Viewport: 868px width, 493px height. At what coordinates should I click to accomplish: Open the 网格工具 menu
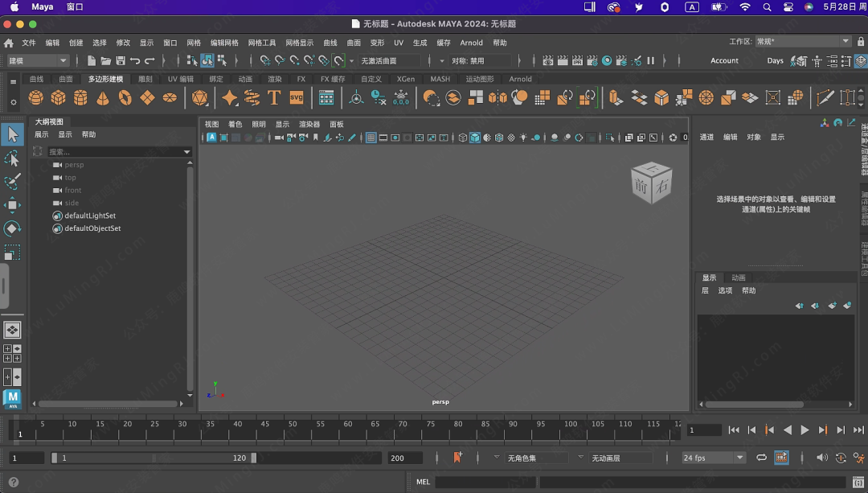pyautogui.click(x=262, y=43)
